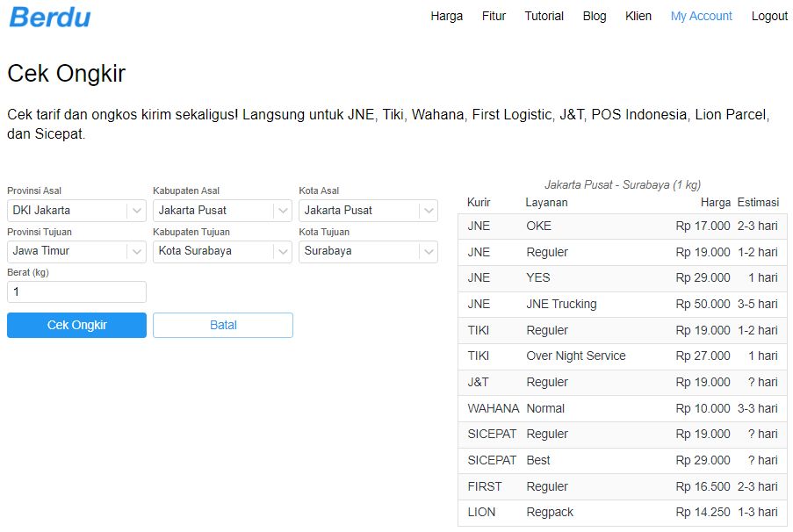Select the JNE YES row
Viewport: 793px width, 532px height.
(623, 278)
